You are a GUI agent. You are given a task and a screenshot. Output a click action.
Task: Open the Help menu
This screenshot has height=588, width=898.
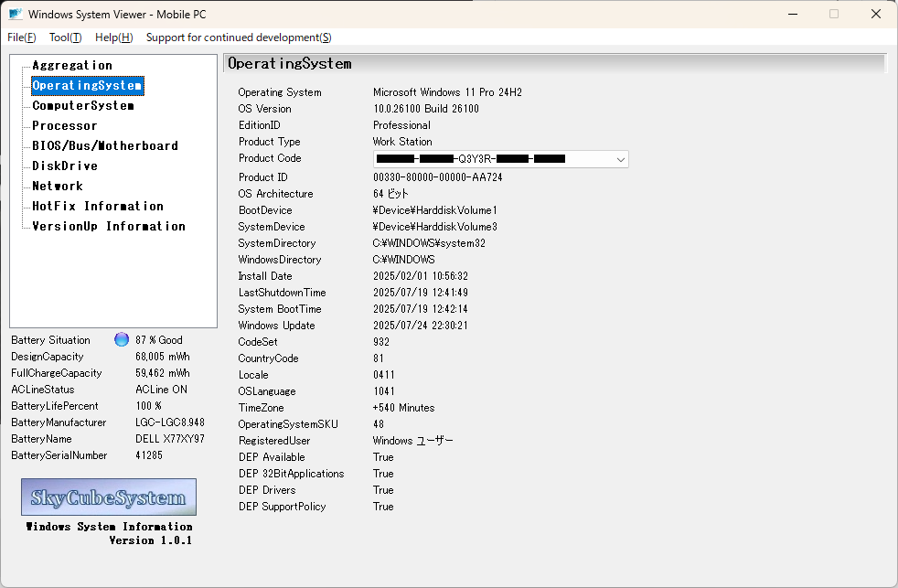[x=114, y=37]
